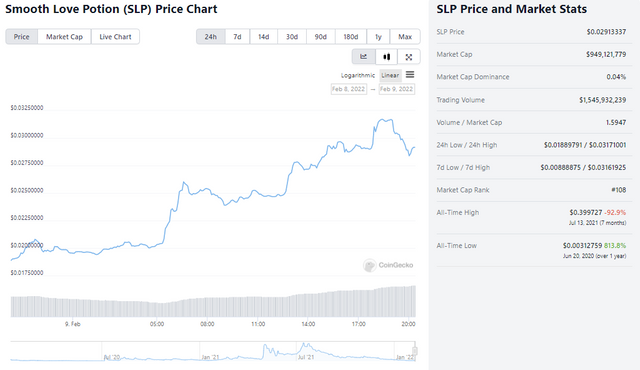Click the SLP Price and Market Stats heading
The image size is (640, 370).
(x=511, y=9)
